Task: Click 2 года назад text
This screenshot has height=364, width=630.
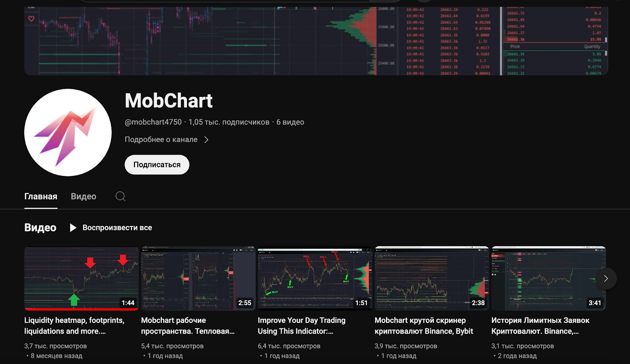Action: point(517,356)
